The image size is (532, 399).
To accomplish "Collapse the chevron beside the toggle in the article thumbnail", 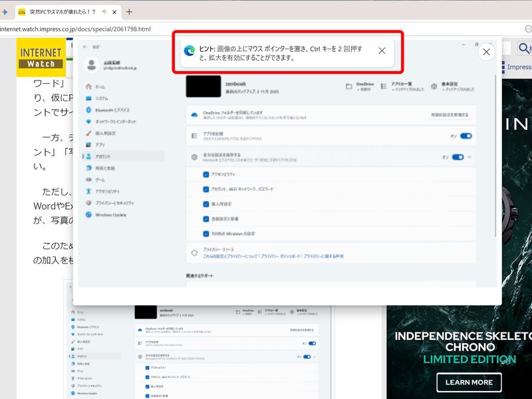I will [x=315, y=357].
